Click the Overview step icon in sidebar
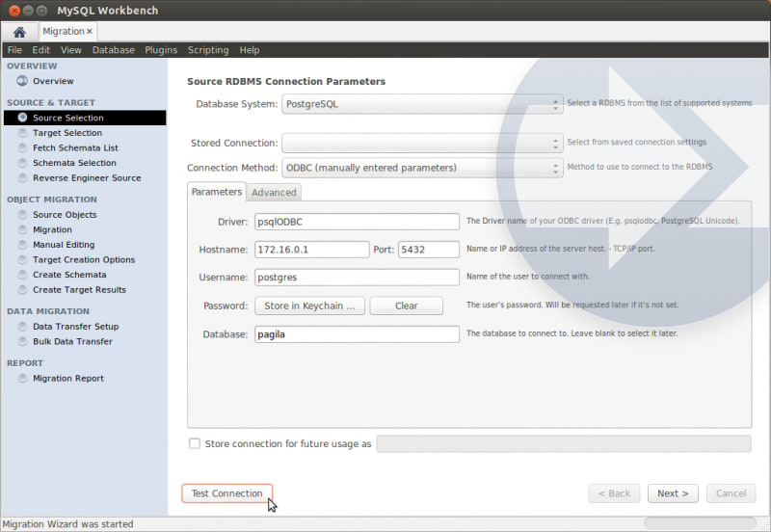The image size is (771, 532). [22, 81]
